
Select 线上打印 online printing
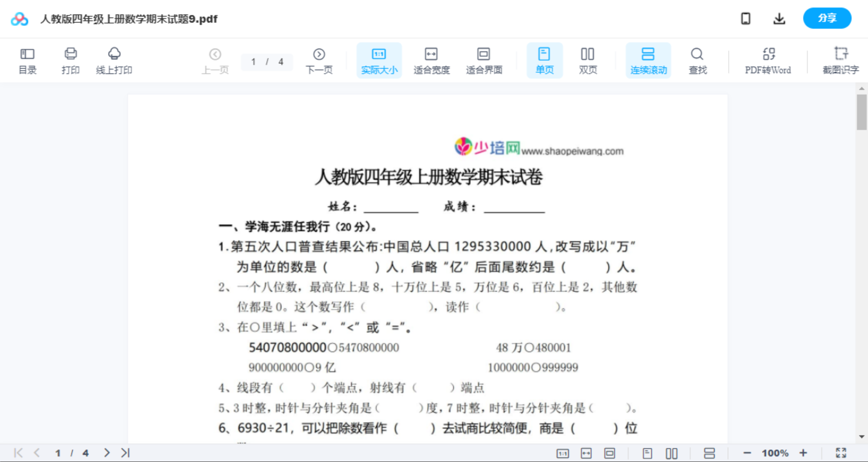pos(114,60)
